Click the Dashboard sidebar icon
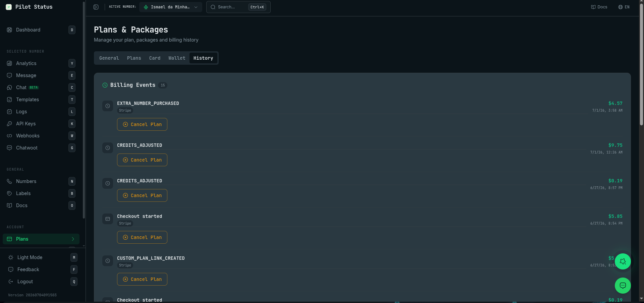This screenshot has width=644, height=303. click(9, 30)
